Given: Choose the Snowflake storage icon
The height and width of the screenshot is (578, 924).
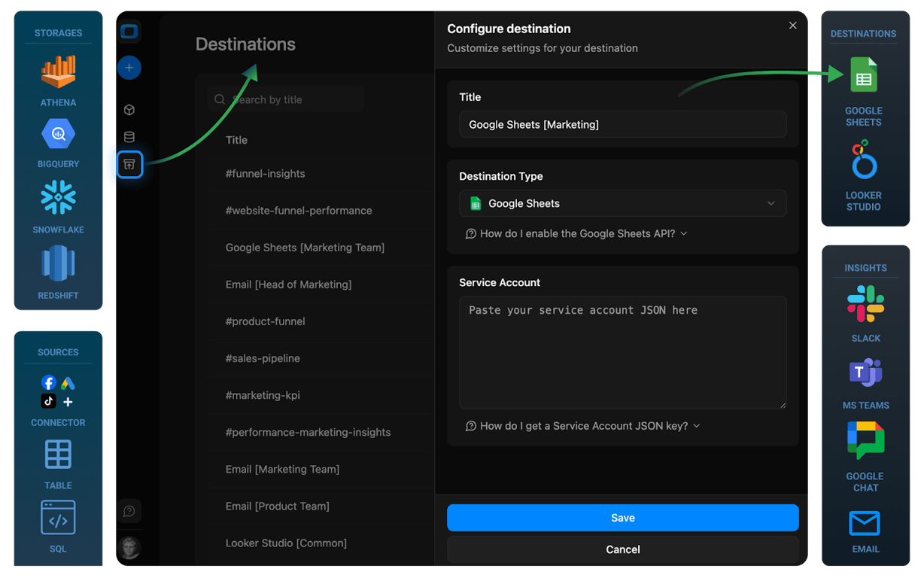Looking at the screenshot, I should (58, 198).
